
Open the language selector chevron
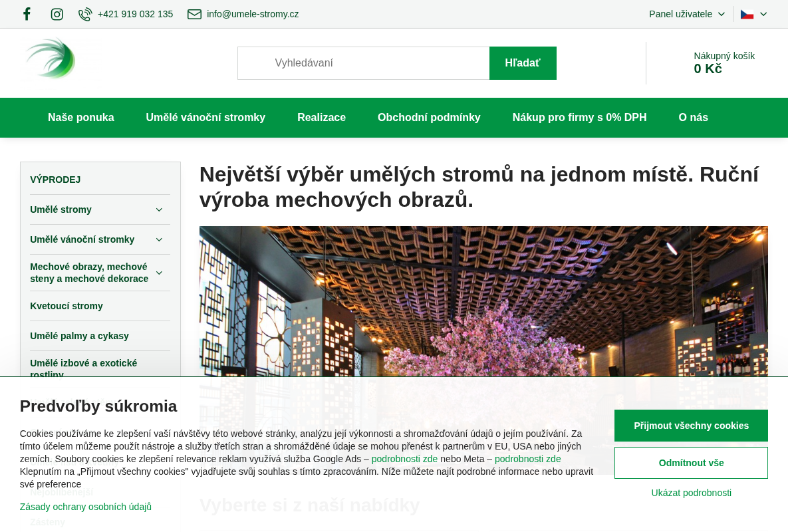point(763,14)
